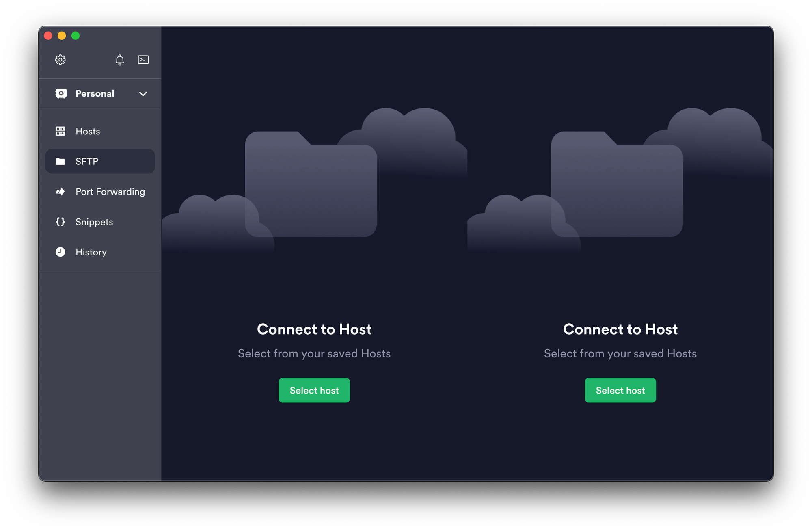The width and height of the screenshot is (812, 532).
Task: Click the History clock icon
Action: click(60, 252)
